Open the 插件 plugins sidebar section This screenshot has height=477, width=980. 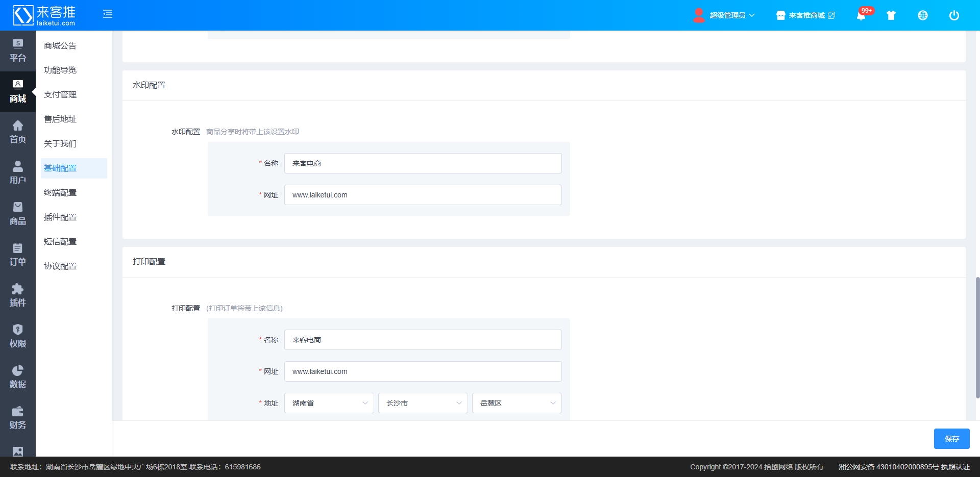[18, 295]
